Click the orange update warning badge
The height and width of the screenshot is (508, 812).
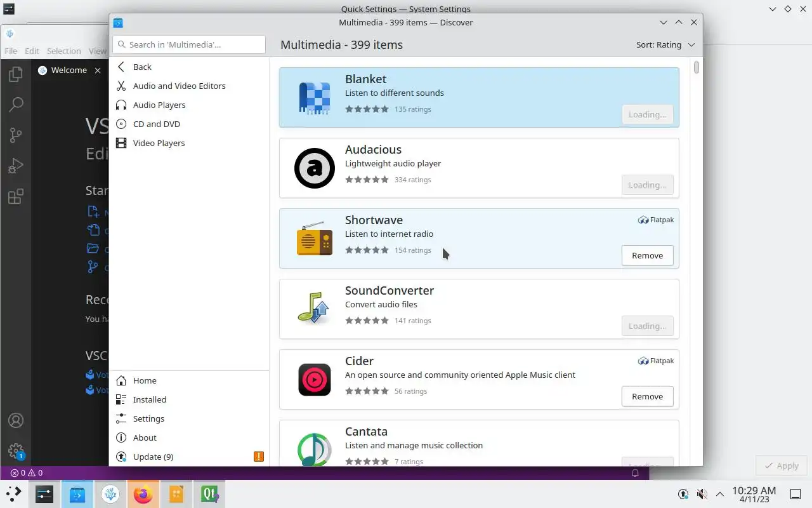(x=259, y=457)
